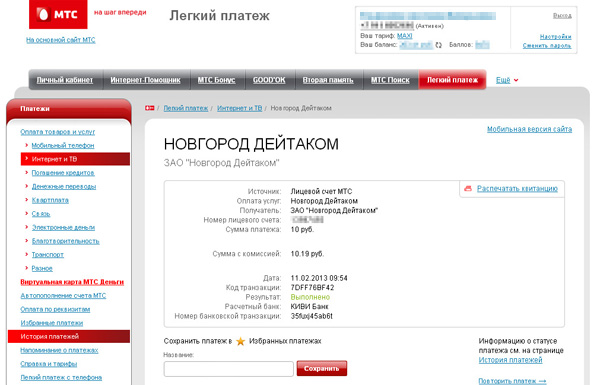Open Разное sidebar link
The width and height of the screenshot is (600, 385).
click(x=42, y=268)
